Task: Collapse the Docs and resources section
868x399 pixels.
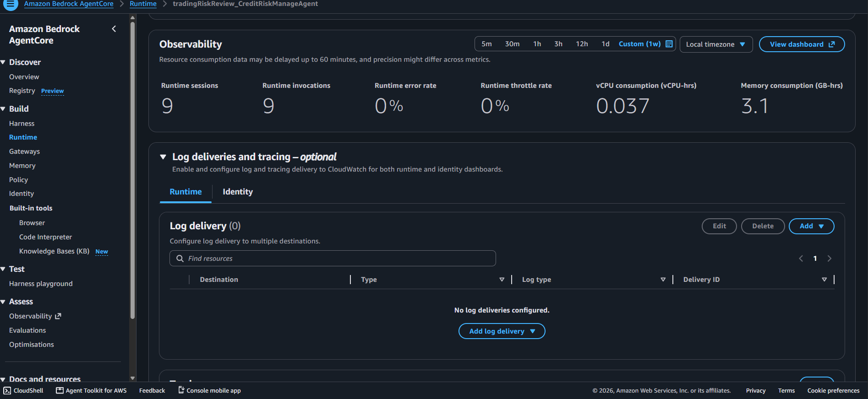Action: [x=3, y=379]
